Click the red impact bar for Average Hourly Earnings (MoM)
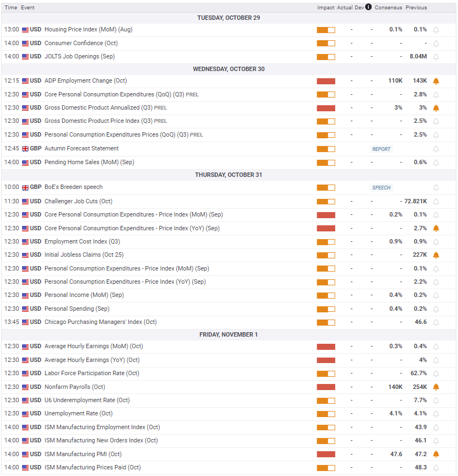The height and width of the screenshot is (476, 458). click(326, 347)
